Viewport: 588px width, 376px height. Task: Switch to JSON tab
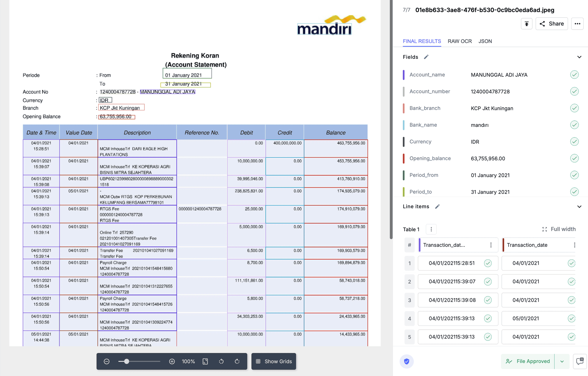coord(485,41)
